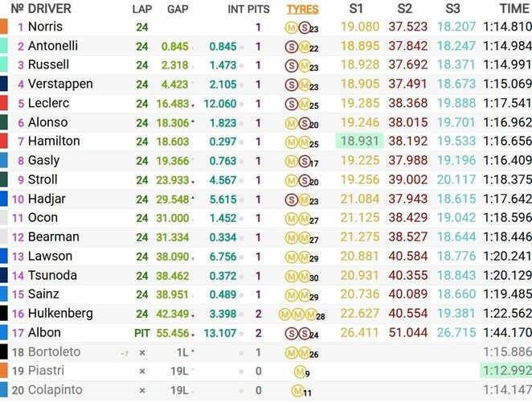Click the retired X mark for Bortoleto
Image resolution: width=532 pixels, height=403 pixels.
tap(142, 352)
